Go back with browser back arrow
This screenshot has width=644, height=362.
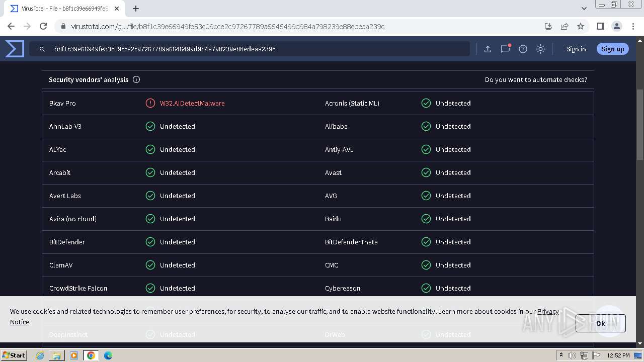[11, 26]
